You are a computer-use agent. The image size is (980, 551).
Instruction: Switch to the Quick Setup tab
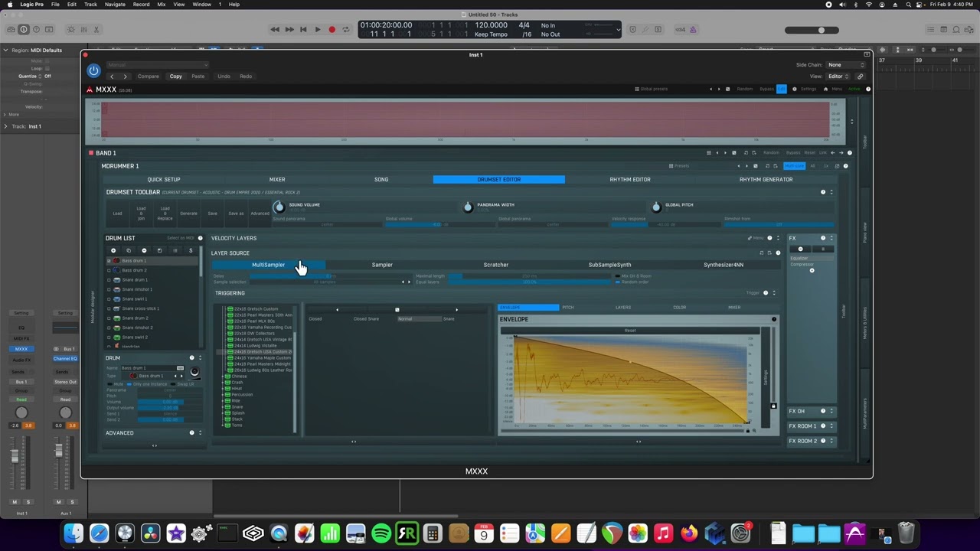[164, 180]
